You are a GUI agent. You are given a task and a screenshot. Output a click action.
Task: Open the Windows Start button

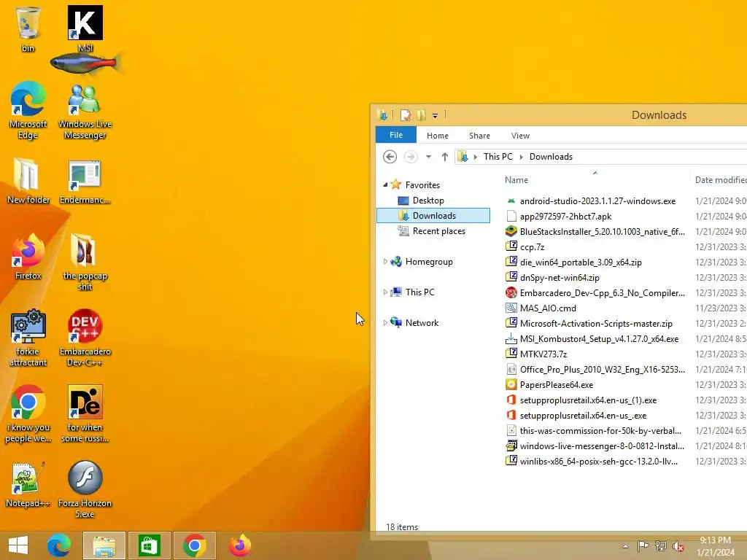pos(18,545)
